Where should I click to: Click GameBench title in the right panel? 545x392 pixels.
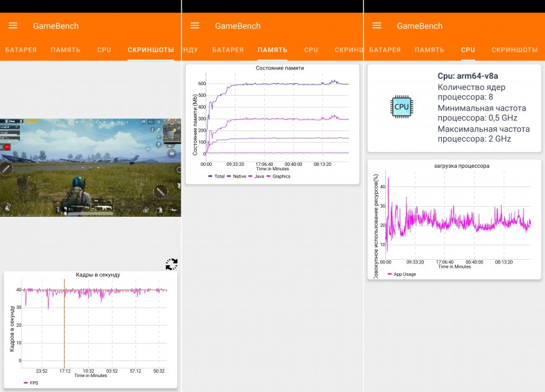coord(420,25)
